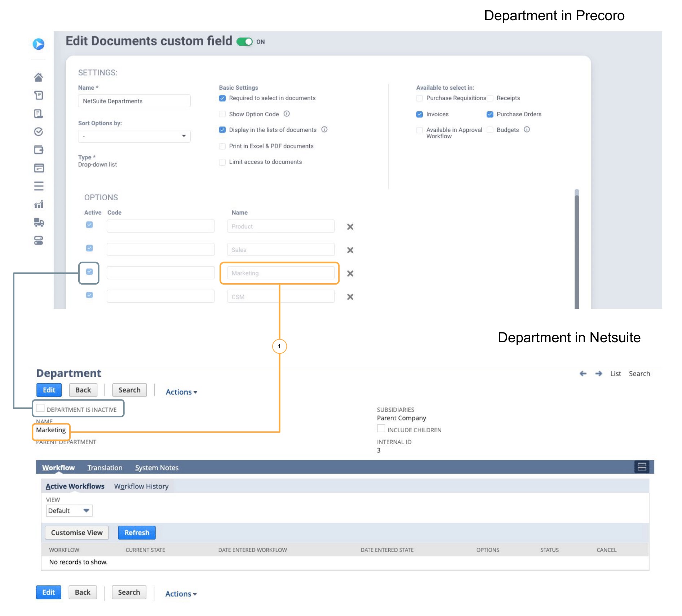Open the List link in Netsuite
Image resolution: width=682 pixels, height=616 pixels.
tap(616, 374)
